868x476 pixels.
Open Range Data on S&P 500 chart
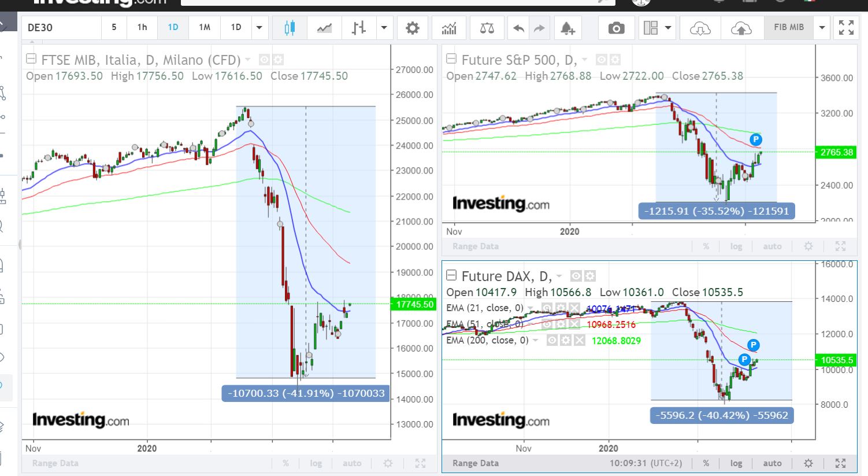click(475, 246)
